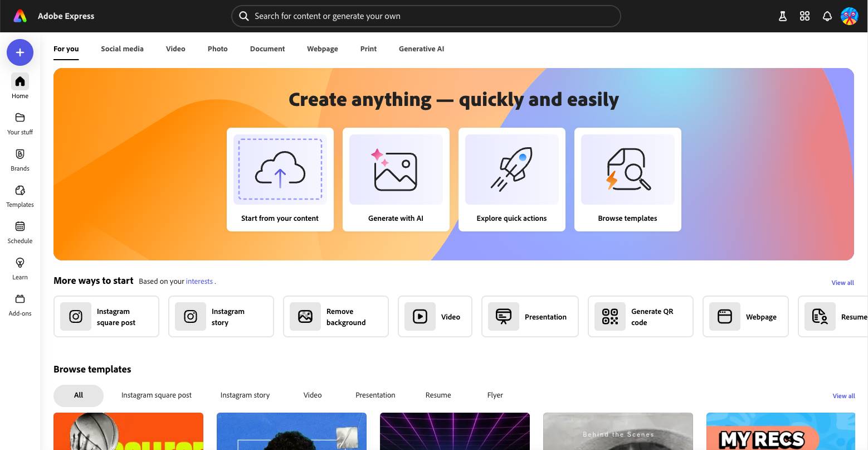The height and width of the screenshot is (450, 868).
Task: Click Start from your content card
Action: pyautogui.click(x=280, y=180)
